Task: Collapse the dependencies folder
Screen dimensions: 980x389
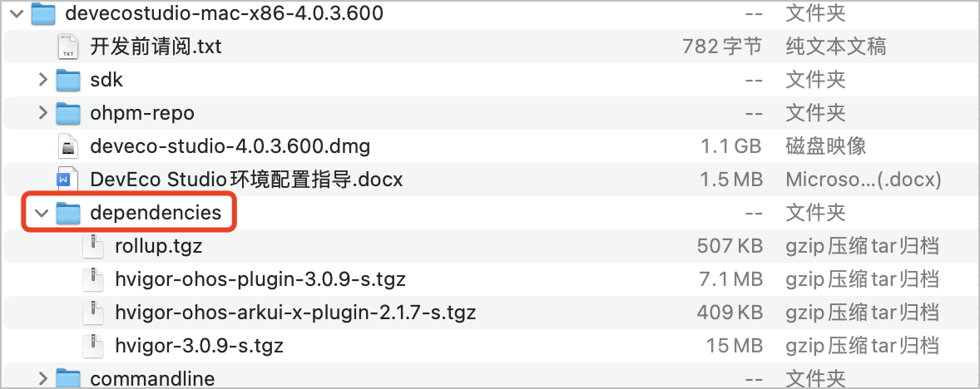Action: pyautogui.click(x=42, y=213)
